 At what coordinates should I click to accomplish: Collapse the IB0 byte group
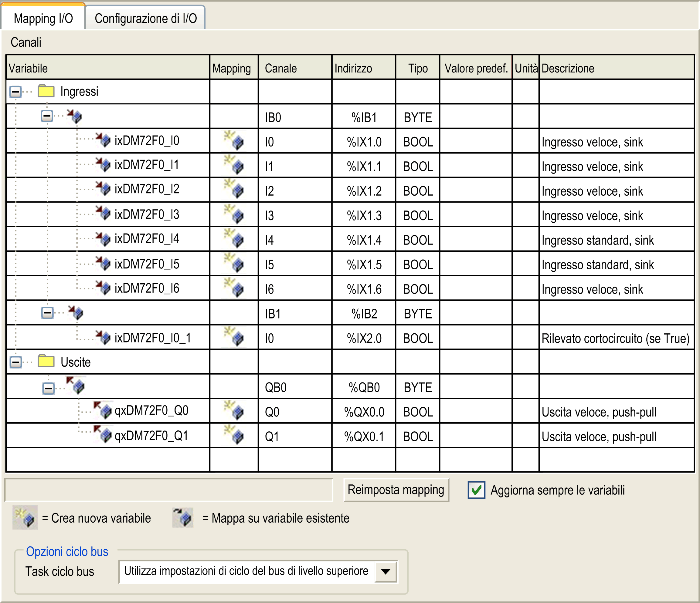pyautogui.click(x=47, y=116)
